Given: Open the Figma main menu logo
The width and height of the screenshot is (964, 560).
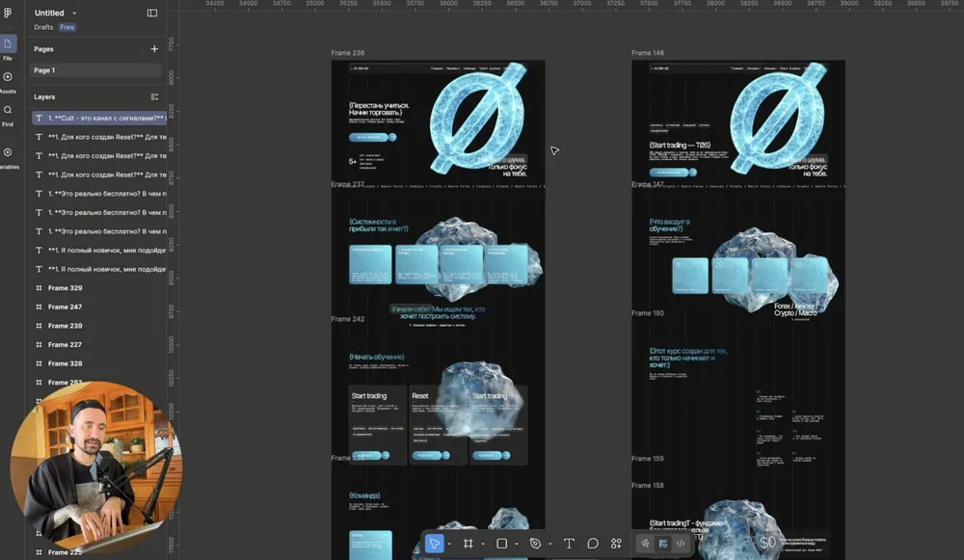Looking at the screenshot, I should tap(8, 13).
